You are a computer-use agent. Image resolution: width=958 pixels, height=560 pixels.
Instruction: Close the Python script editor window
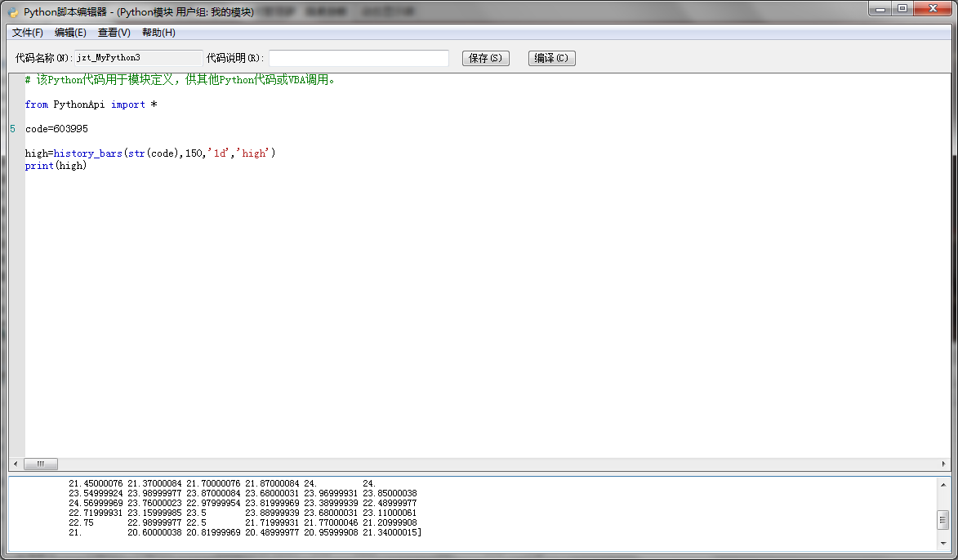pos(933,8)
